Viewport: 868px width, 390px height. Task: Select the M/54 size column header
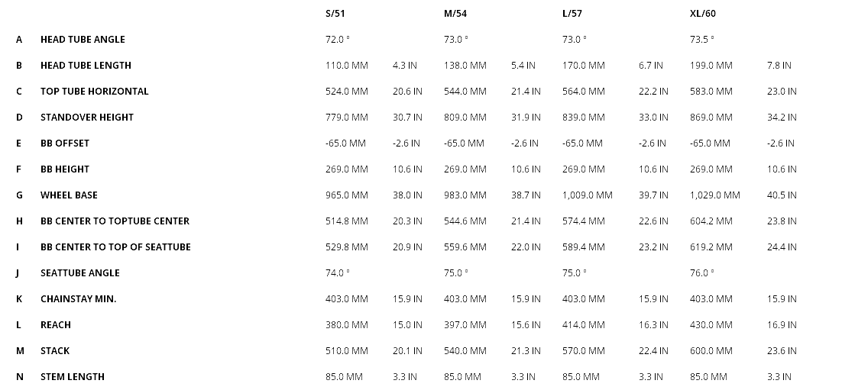pyautogui.click(x=455, y=13)
